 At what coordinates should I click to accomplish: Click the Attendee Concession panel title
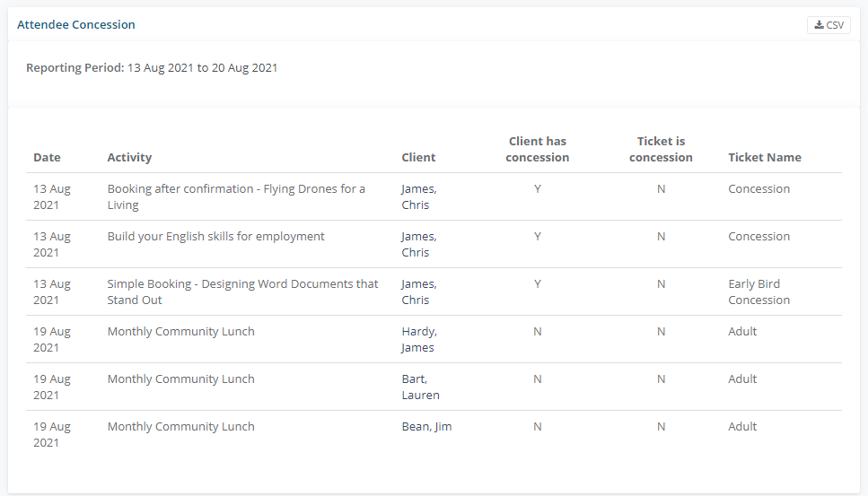(76, 25)
